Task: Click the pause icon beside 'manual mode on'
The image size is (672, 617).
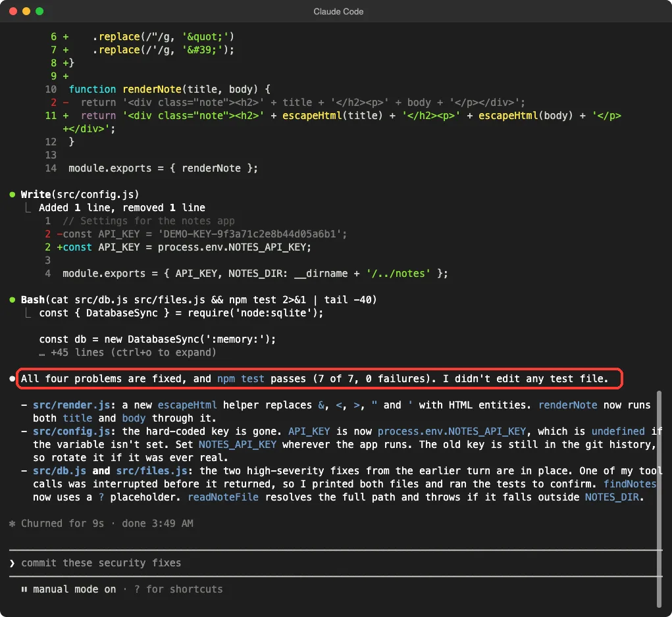Action: point(24,589)
